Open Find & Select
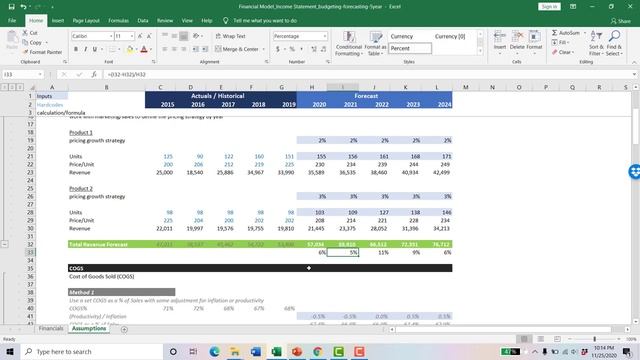The width and height of the screenshot is (640, 360). 613,44
